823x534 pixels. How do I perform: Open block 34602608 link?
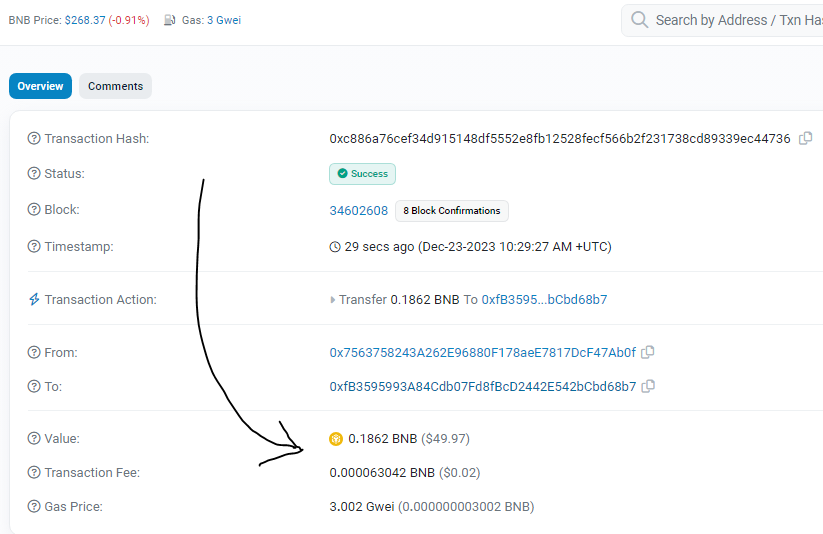point(358,211)
